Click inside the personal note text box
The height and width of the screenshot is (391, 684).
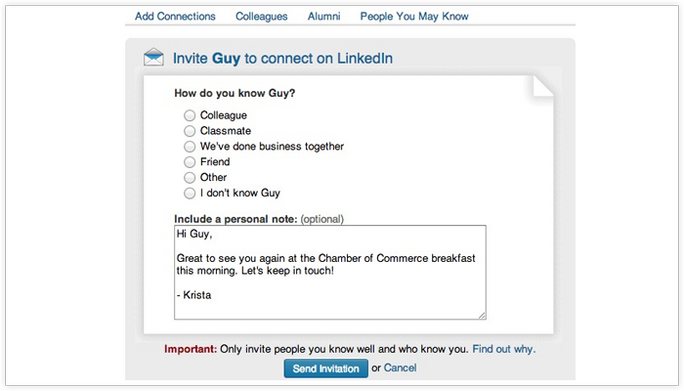(x=330, y=272)
